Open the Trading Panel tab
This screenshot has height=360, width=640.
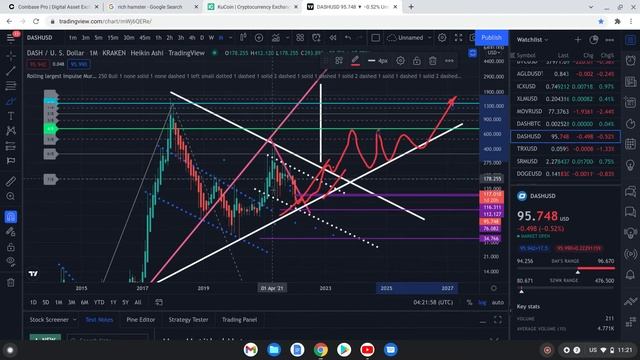click(239, 320)
